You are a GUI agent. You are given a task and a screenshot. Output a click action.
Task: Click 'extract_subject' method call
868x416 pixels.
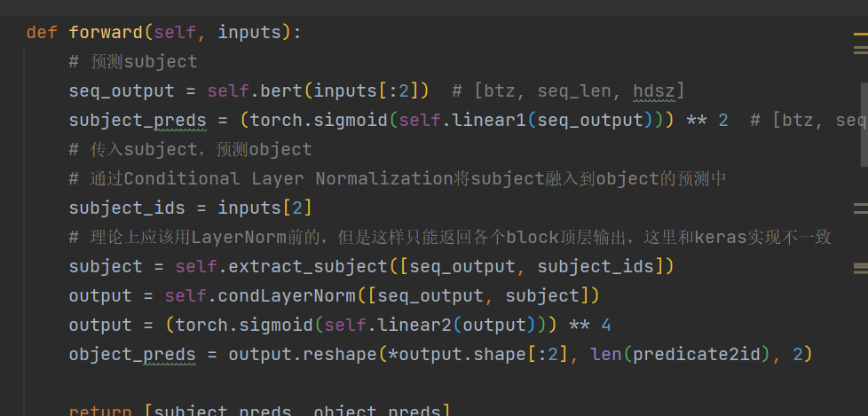[308, 267]
